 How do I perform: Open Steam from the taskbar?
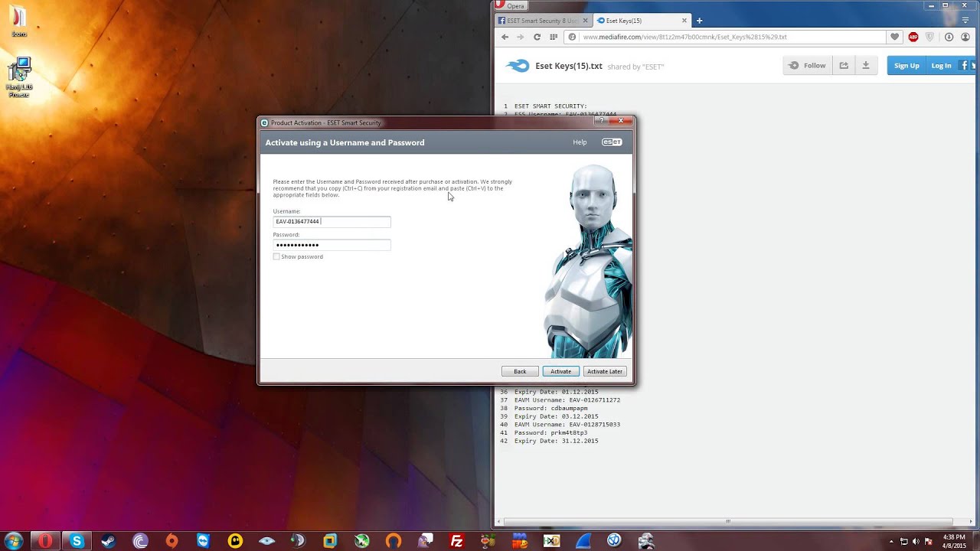[x=108, y=541]
